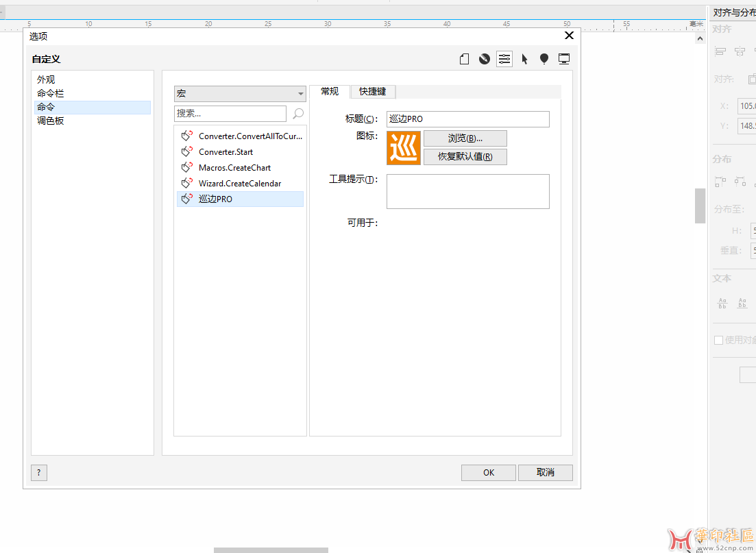This screenshot has height=553, width=756.
Task: Click into the 标题 text field
Action: click(467, 119)
